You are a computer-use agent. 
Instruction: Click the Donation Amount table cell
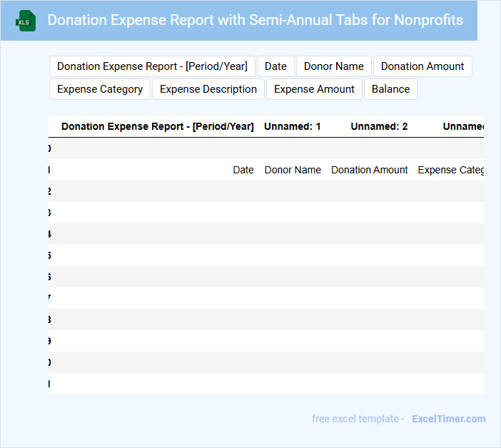(369, 170)
